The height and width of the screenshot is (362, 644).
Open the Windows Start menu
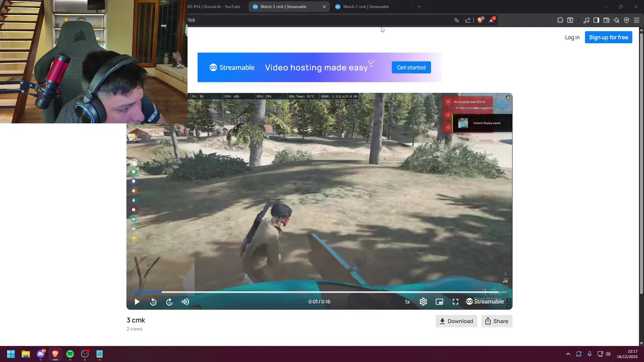coord(11,354)
